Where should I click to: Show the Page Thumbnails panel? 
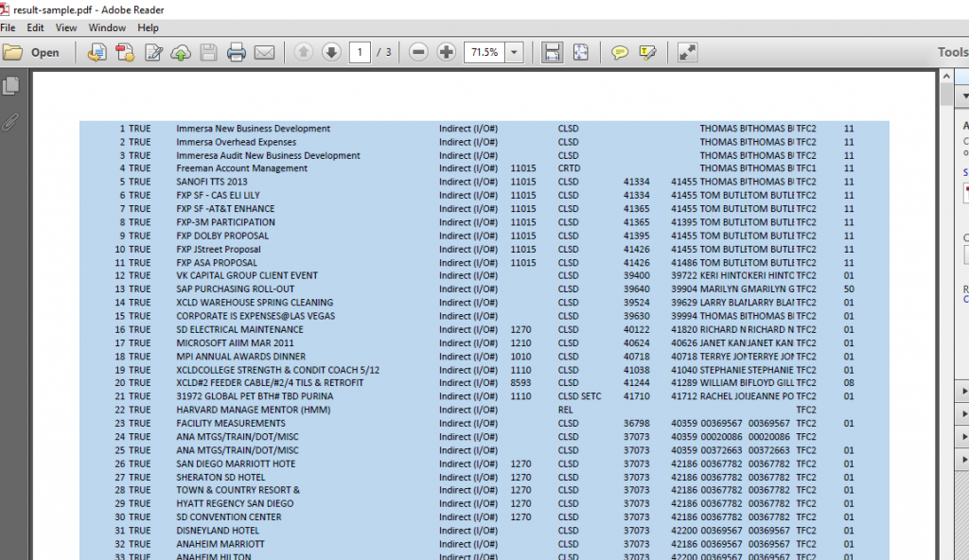11,86
